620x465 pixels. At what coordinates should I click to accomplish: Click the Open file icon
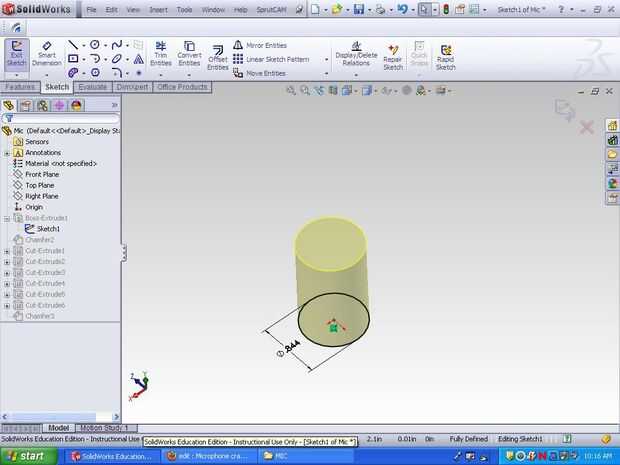tap(337, 9)
